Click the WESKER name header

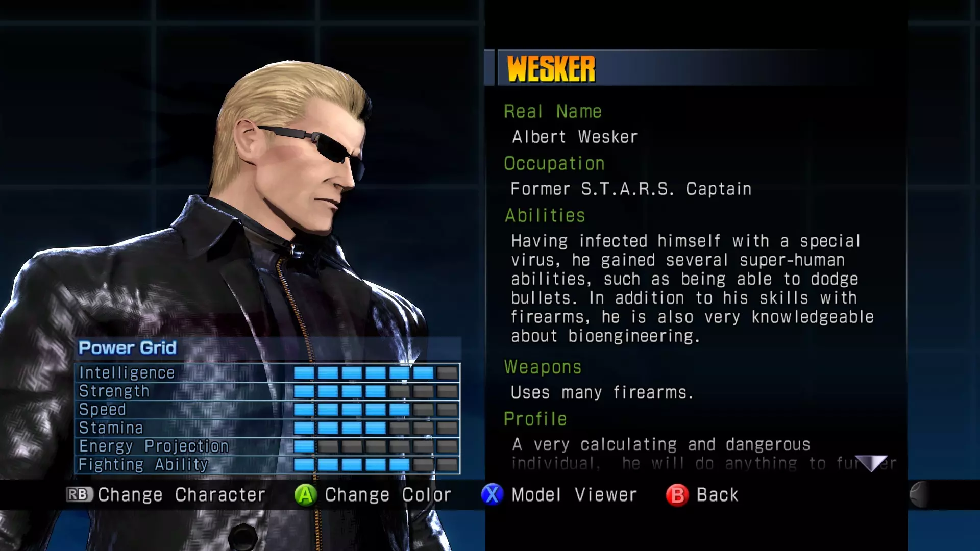pos(551,69)
